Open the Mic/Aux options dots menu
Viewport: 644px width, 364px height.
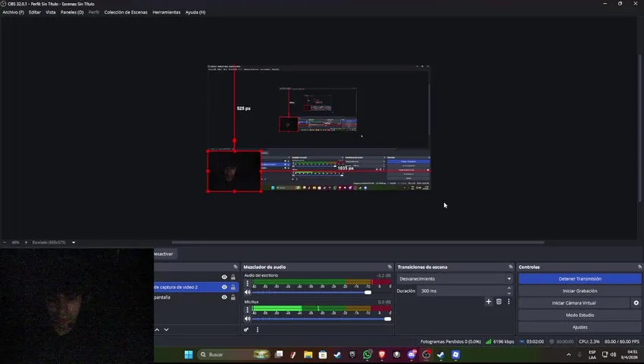pos(247,309)
